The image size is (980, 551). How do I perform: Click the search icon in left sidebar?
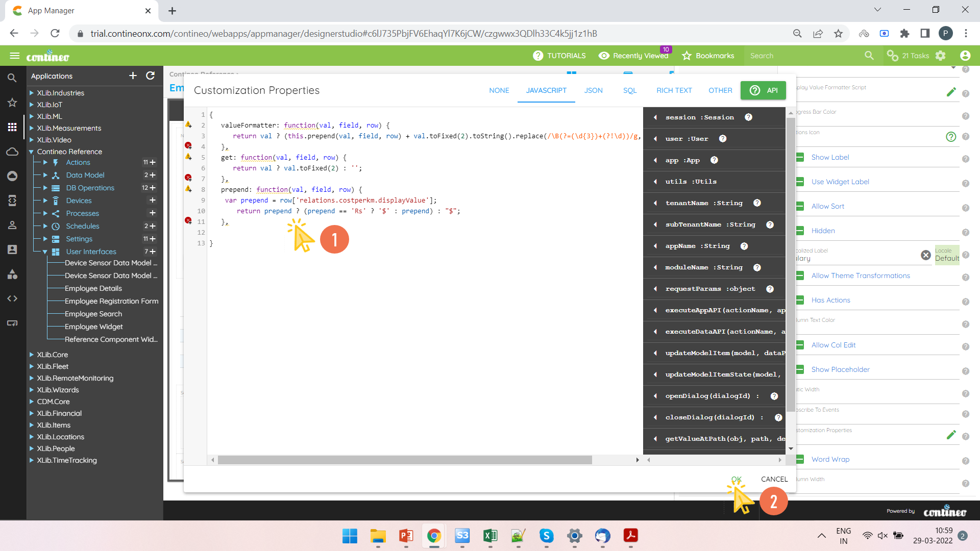coord(12,78)
